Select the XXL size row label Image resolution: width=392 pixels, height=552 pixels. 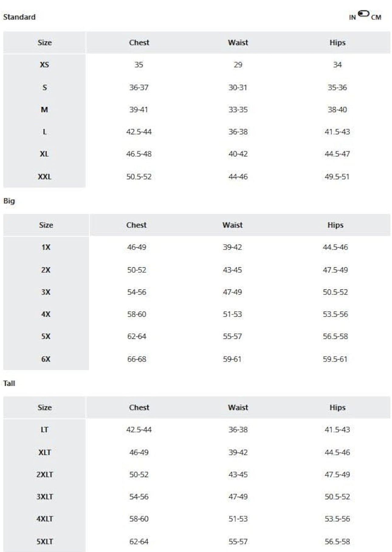pos(44,177)
